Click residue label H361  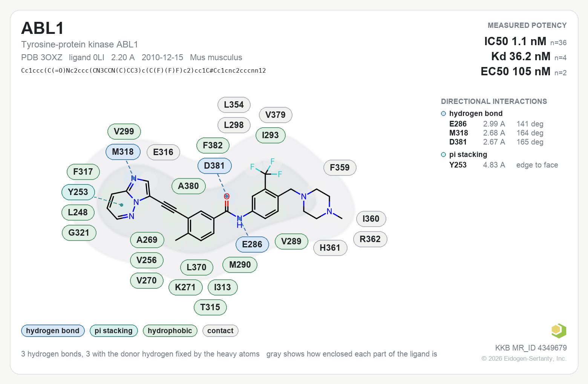tap(330, 248)
